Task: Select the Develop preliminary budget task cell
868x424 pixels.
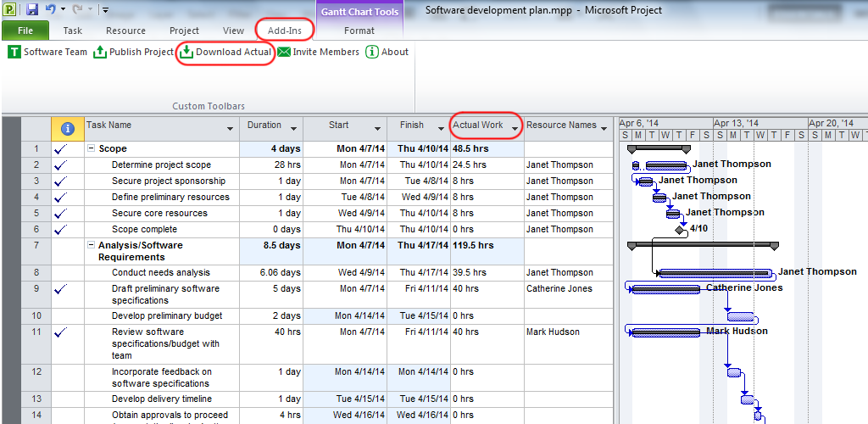Action: [x=166, y=315]
